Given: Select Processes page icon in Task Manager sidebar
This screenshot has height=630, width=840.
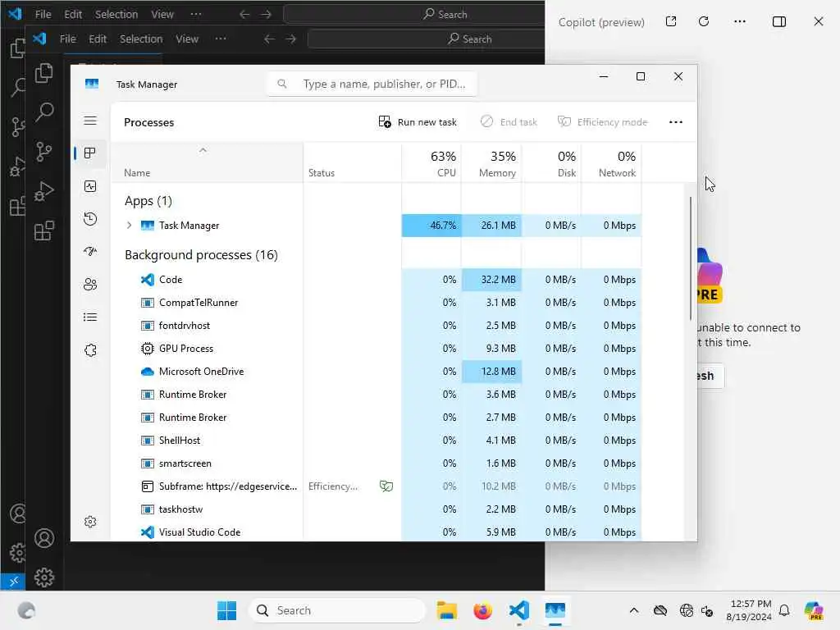Looking at the screenshot, I should point(90,153).
